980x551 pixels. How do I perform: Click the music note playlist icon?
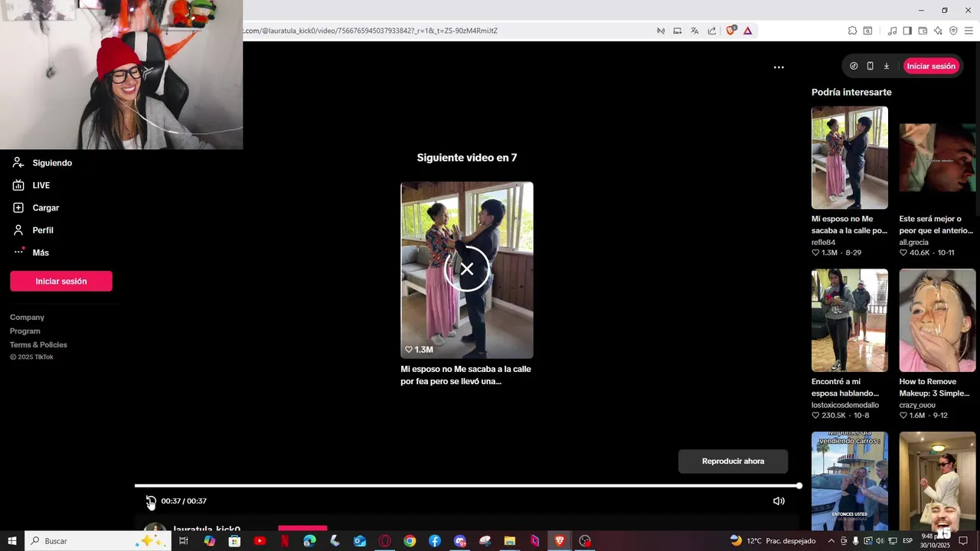pyautogui.click(x=892, y=31)
